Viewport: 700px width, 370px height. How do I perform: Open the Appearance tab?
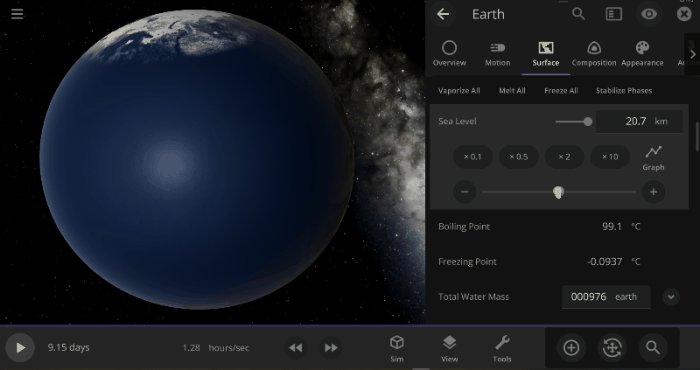coord(642,54)
